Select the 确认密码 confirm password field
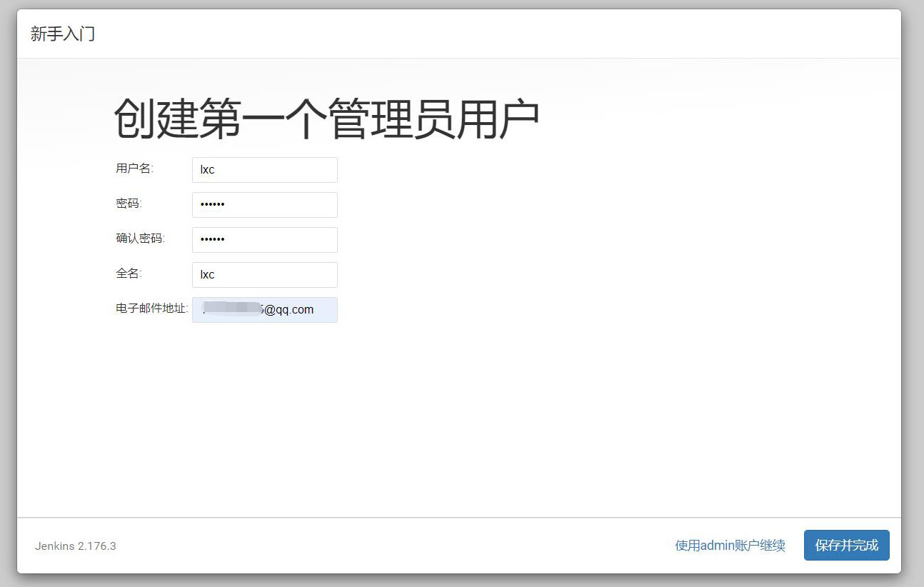 click(264, 240)
